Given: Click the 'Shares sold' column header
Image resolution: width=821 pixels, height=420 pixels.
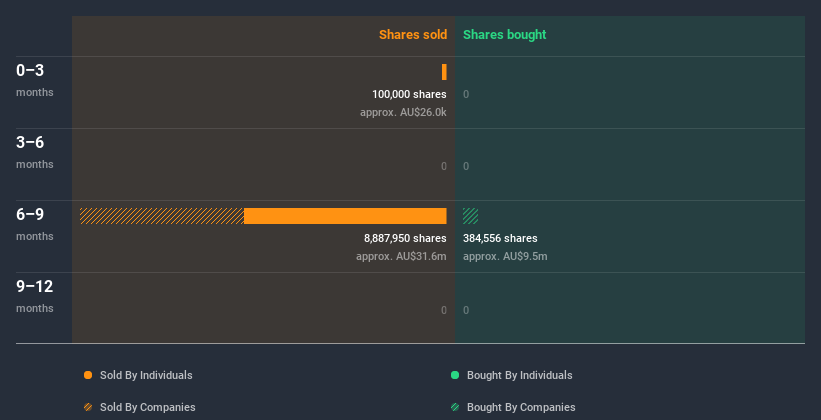Looking at the screenshot, I should click(x=413, y=35).
